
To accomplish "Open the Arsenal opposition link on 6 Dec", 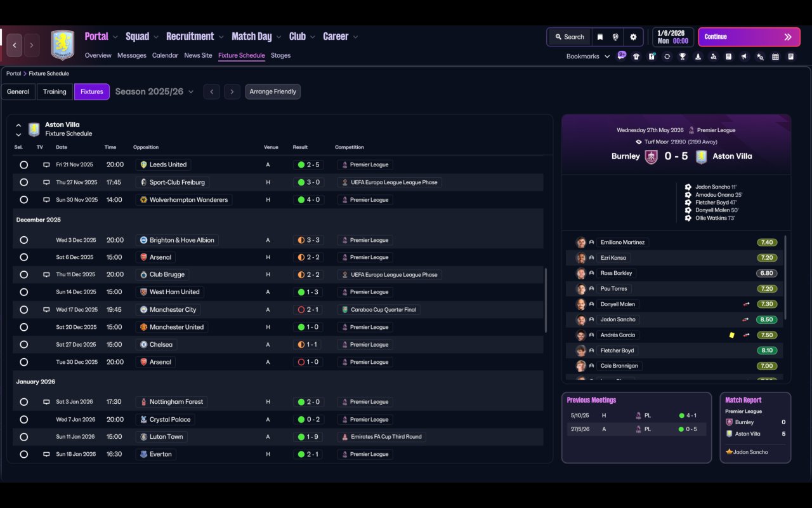I will click(156, 257).
